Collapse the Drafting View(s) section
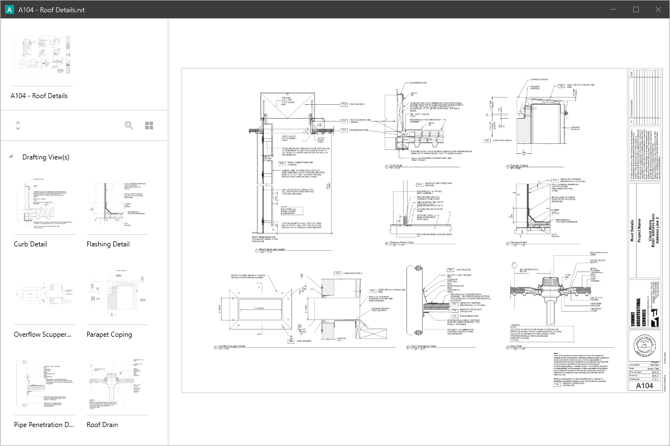The image size is (670, 446). click(11, 157)
